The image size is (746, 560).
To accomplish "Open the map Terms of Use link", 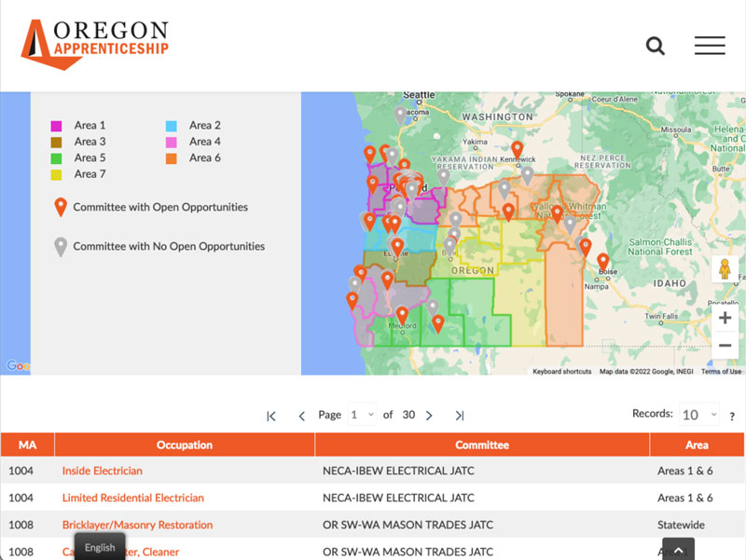I will click(x=721, y=371).
